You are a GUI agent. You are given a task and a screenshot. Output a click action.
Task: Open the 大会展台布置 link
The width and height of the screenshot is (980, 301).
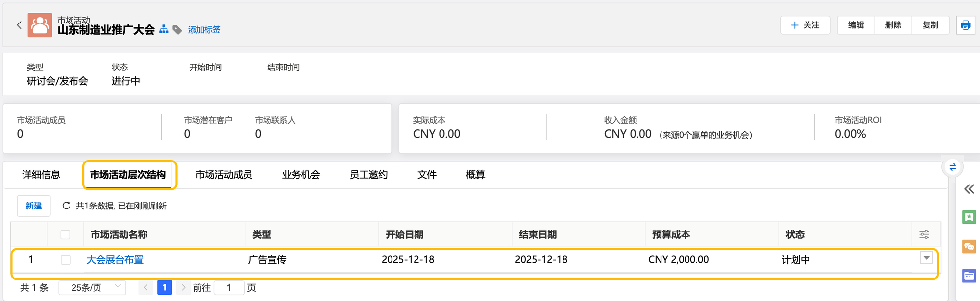tap(115, 260)
